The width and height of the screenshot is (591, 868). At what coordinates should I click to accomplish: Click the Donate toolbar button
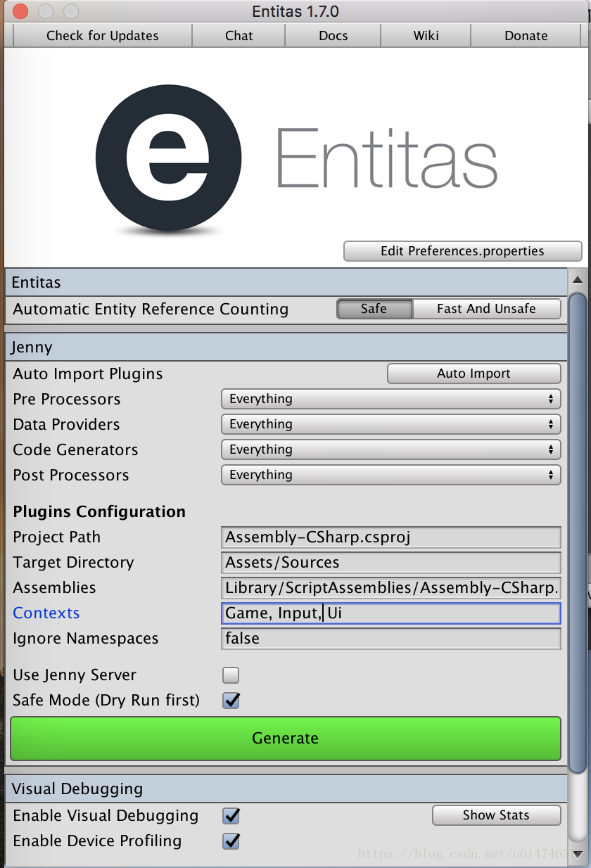coord(526,36)
